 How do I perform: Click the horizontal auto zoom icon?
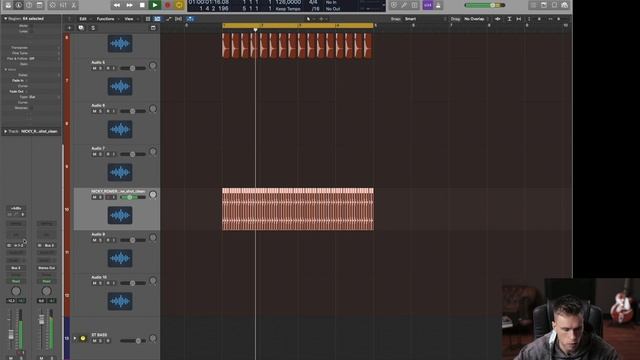pos(518,19)
